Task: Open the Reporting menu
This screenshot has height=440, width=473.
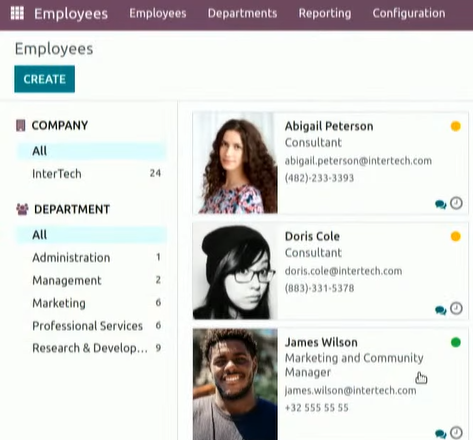Action: coord(325,13)
